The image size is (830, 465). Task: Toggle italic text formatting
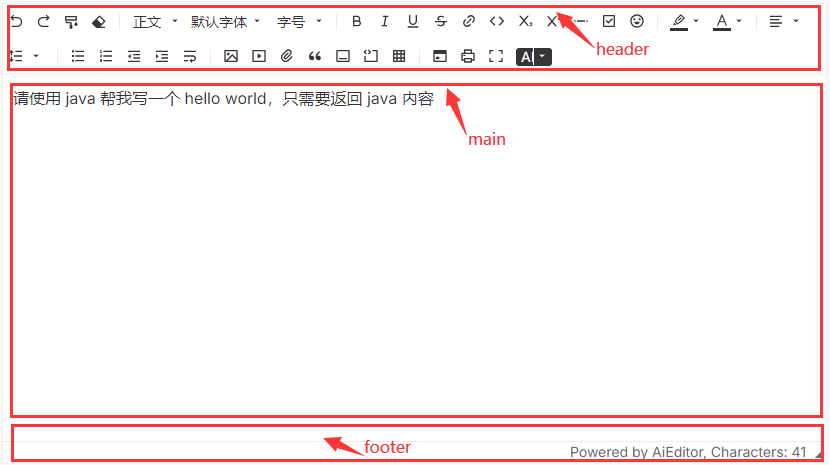point(385,21)
